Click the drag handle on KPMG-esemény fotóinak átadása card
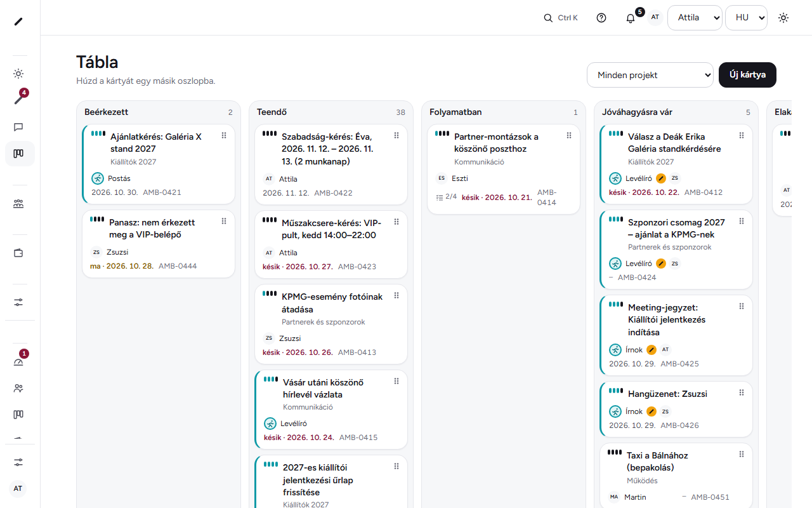Viewport: 812px width, 508px height. point(396,295)
